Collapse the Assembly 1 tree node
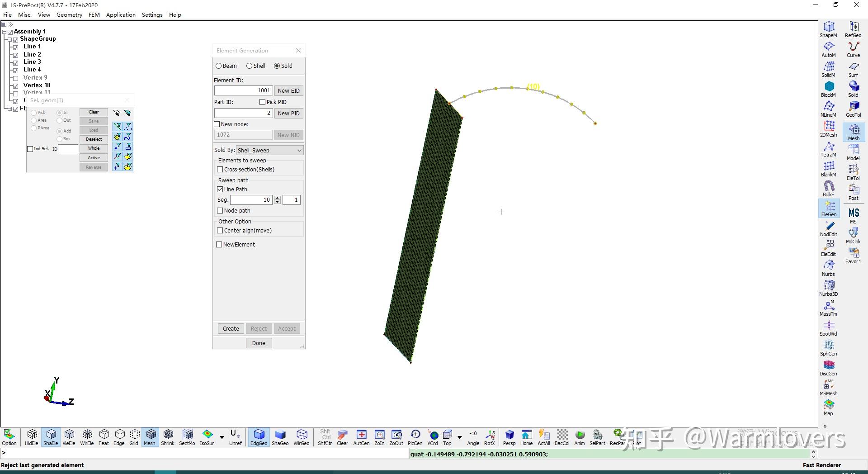 (x=4, y=32)
